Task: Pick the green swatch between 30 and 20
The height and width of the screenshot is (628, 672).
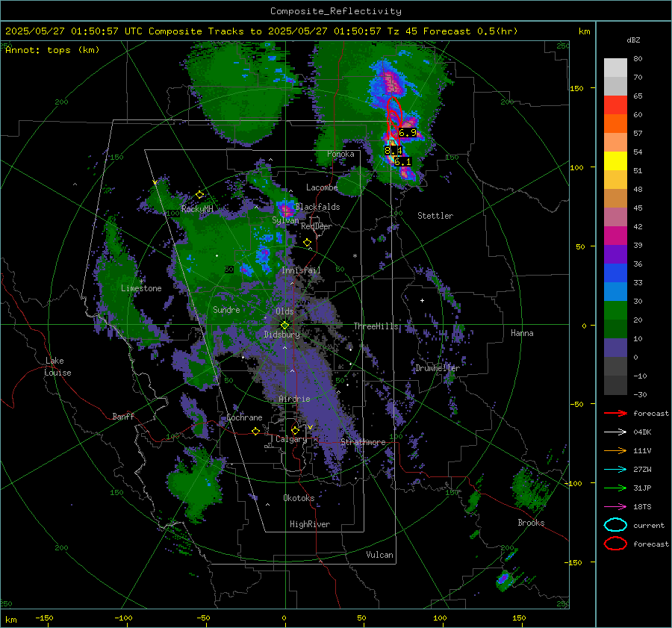Action: (615, 310)
